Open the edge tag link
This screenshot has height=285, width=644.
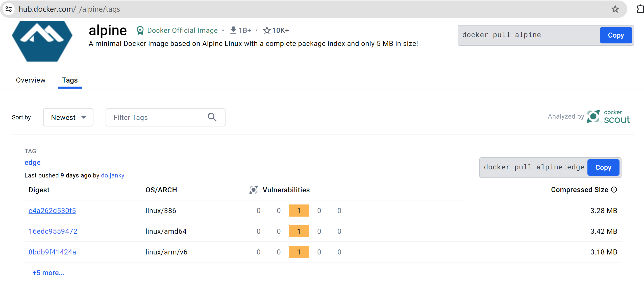[33, 163]
